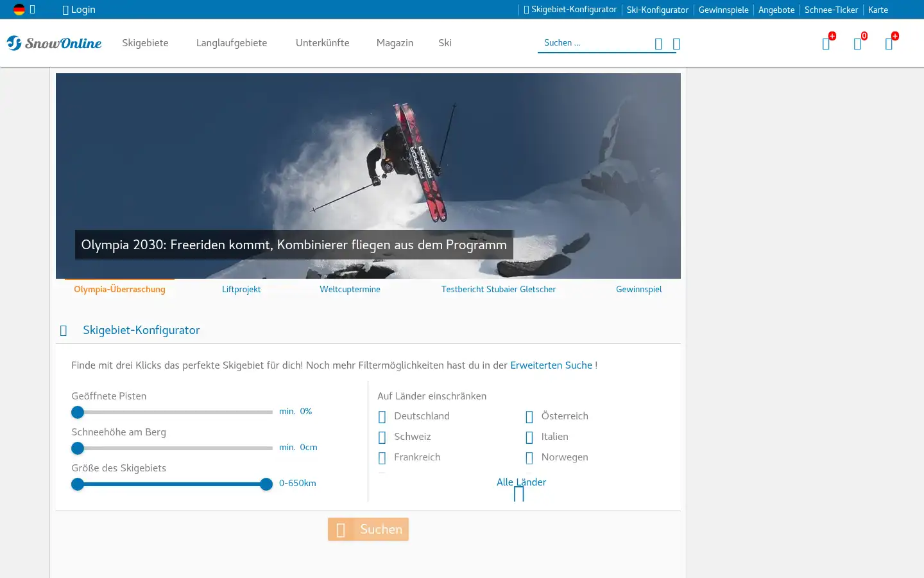Open the Schnee-Ticker link
The height and width of the screenshot is (578, 924).
(x=831, y=10)
